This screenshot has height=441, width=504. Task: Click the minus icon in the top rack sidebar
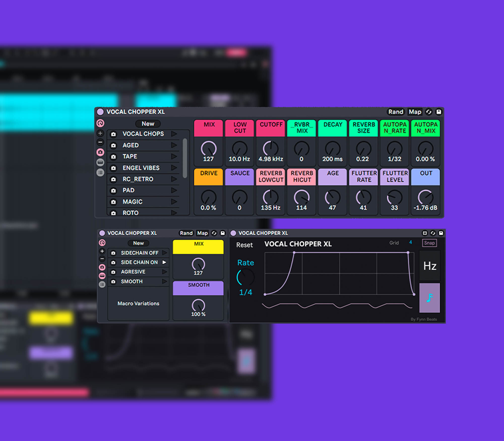[100, 142]
